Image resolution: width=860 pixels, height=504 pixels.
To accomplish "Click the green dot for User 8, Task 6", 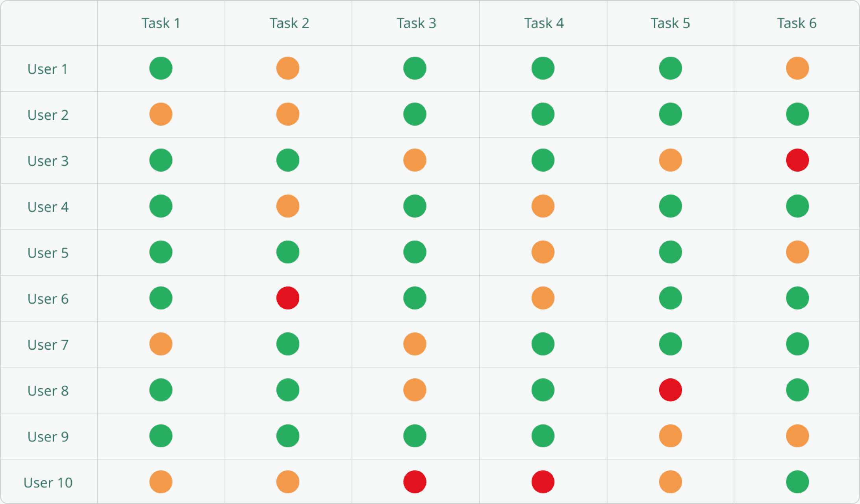I will pyautogui.click(x=797, y=390).
